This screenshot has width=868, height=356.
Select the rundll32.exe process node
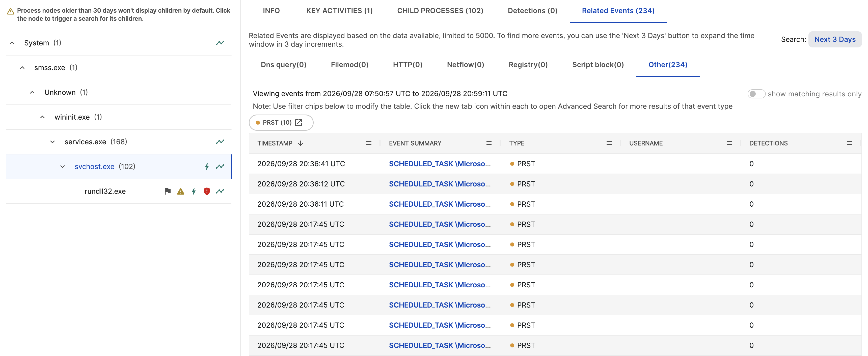pyautogui.click(x=105, y=191)
